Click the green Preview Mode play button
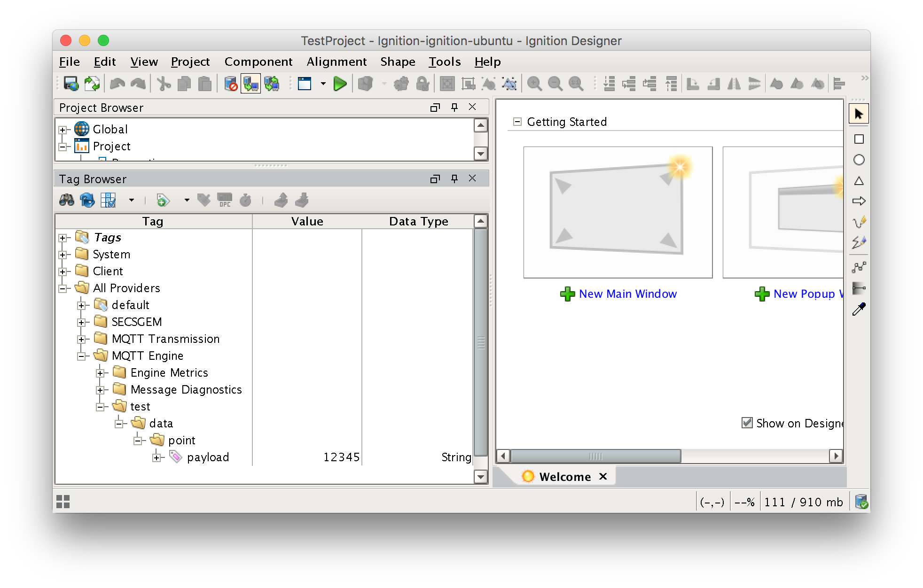 click(340, 84)
